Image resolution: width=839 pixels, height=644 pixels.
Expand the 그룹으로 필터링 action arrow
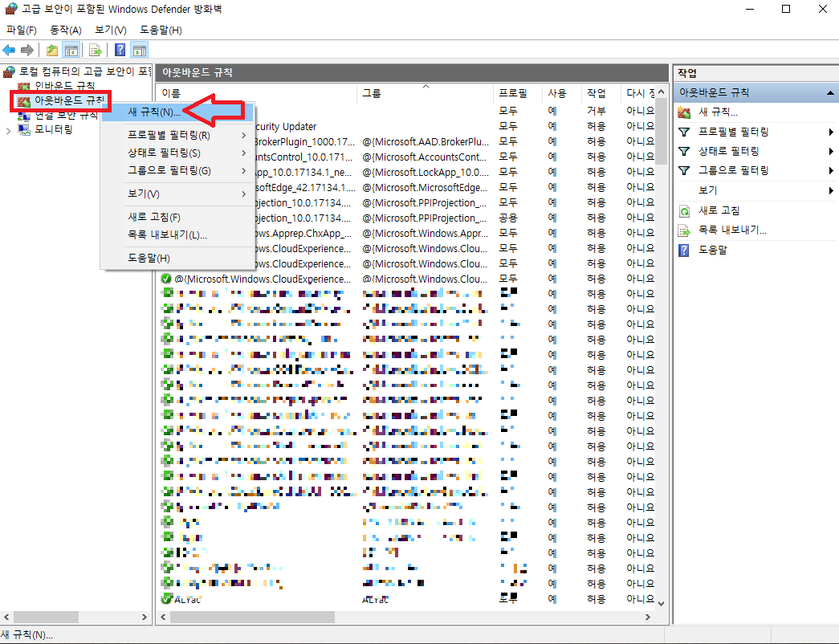click(x=831, y=170)
